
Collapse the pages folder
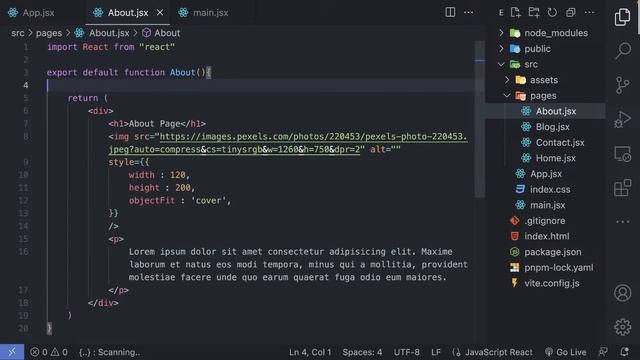(x=545, y=96)
